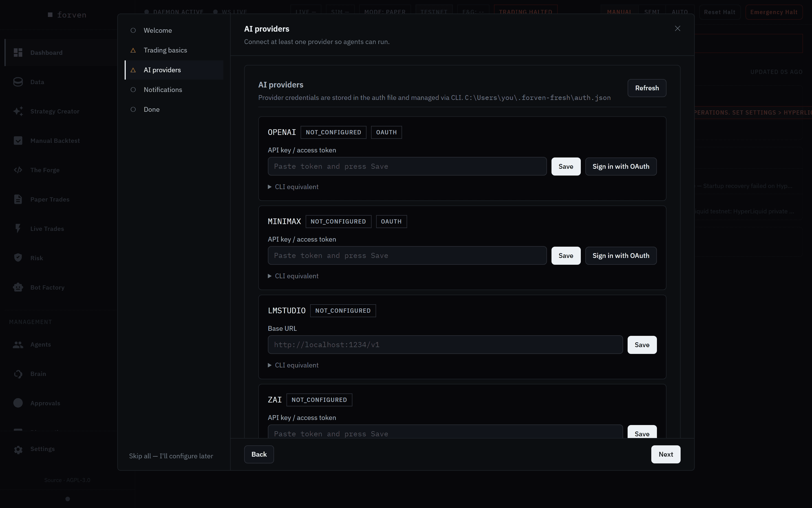Click the Reset Halt button
The width and height of the screenshot is (812, 508).
720,12
